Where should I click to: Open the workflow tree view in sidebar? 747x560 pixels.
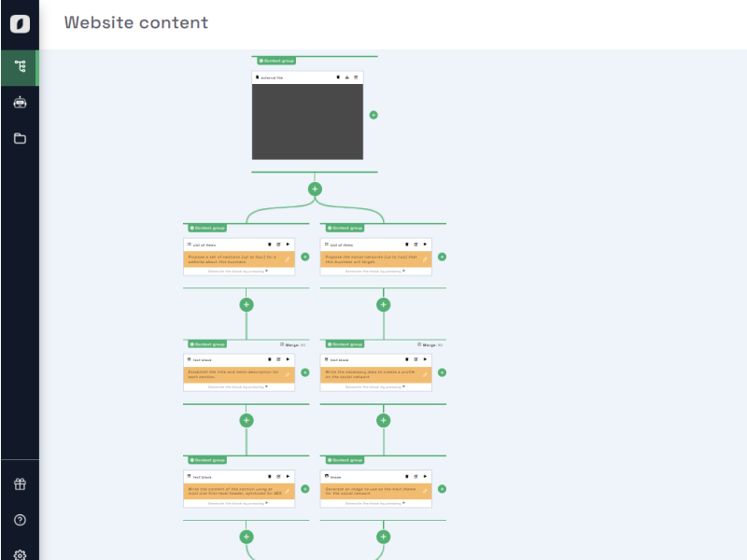click(x=20, y=67)
